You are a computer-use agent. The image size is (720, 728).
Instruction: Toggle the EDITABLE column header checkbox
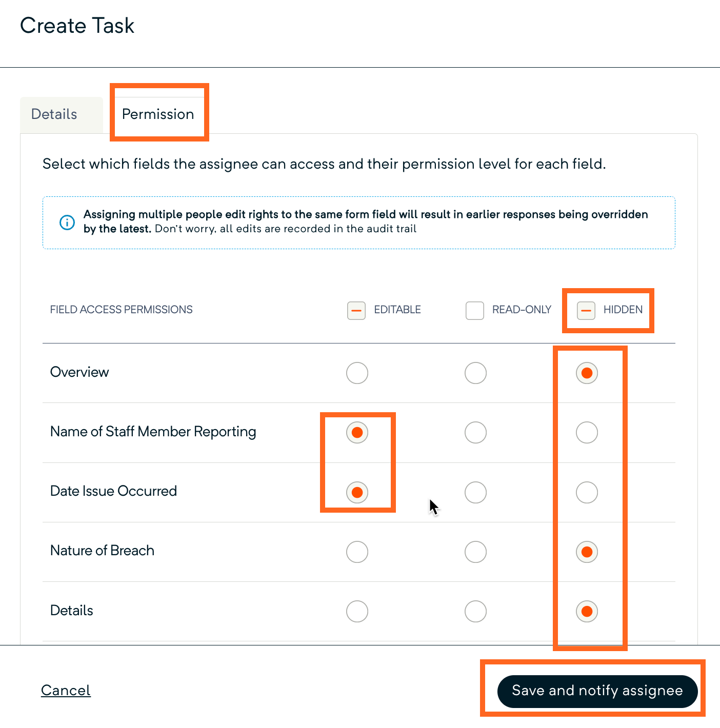point(356,310)
